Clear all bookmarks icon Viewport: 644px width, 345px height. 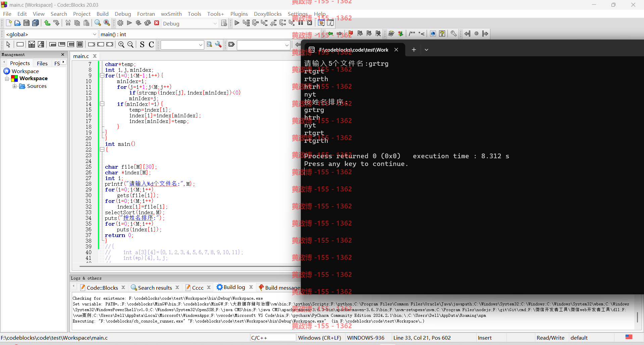coord(378,34)
